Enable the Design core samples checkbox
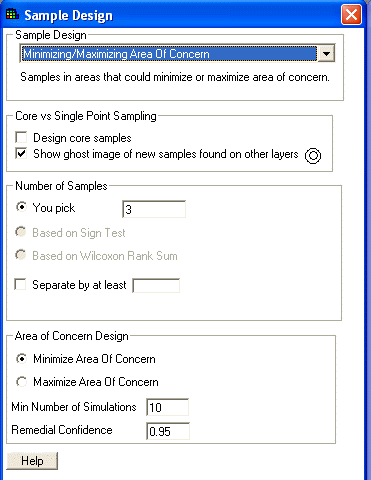 click(21, 137)
